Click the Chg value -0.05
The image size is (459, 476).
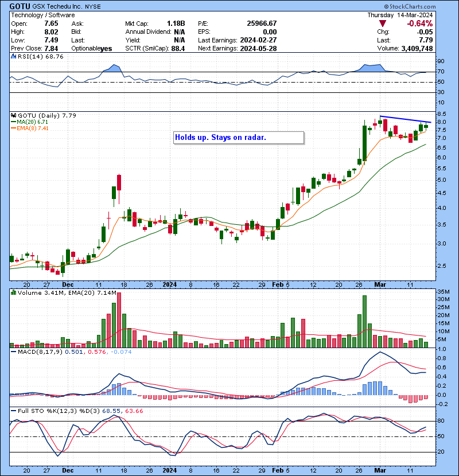point(425,32)
